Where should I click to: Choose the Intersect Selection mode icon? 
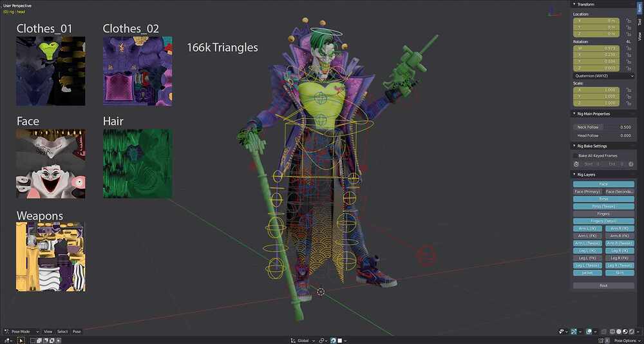click(59, 341)
